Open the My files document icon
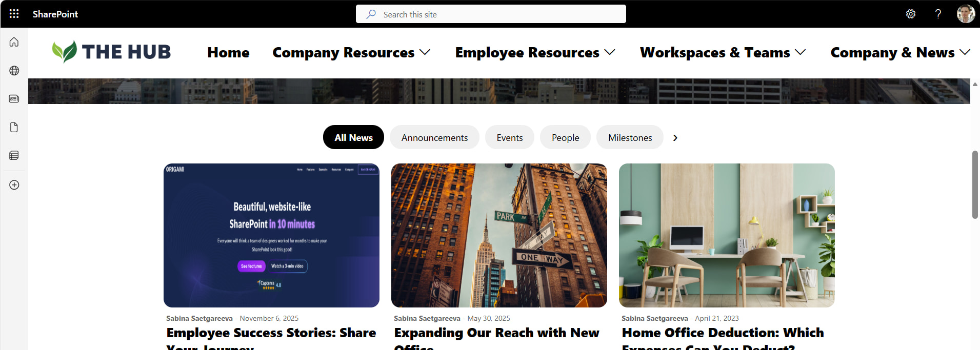 [14, 127]
